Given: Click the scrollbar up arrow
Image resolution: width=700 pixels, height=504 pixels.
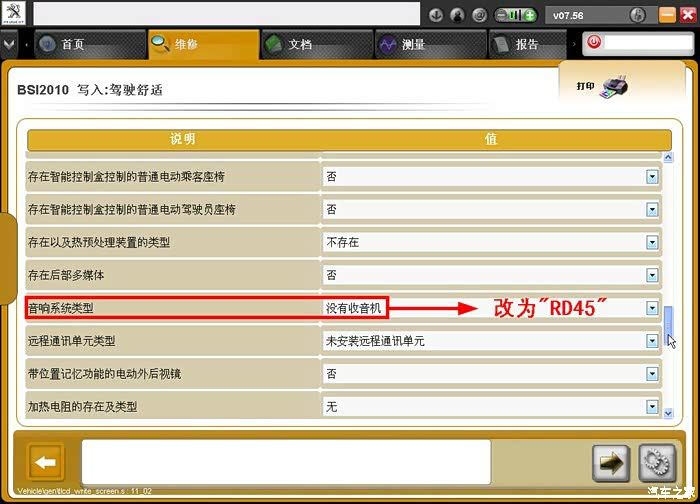Looking at the screenshot, I should point(668,157).
